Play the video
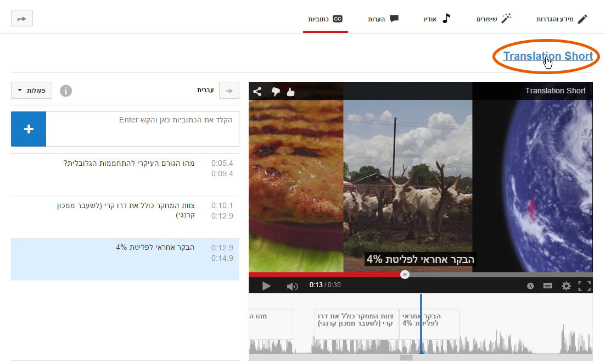Image resolution: width=605 pixels, height=364 pixels. (x=266, y=286)
